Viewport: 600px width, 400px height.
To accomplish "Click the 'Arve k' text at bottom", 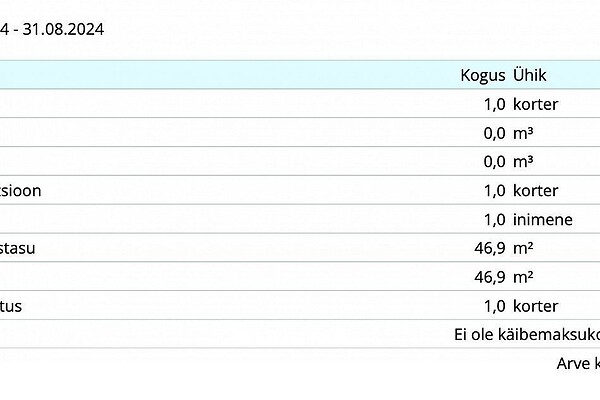I will (578, 364).
